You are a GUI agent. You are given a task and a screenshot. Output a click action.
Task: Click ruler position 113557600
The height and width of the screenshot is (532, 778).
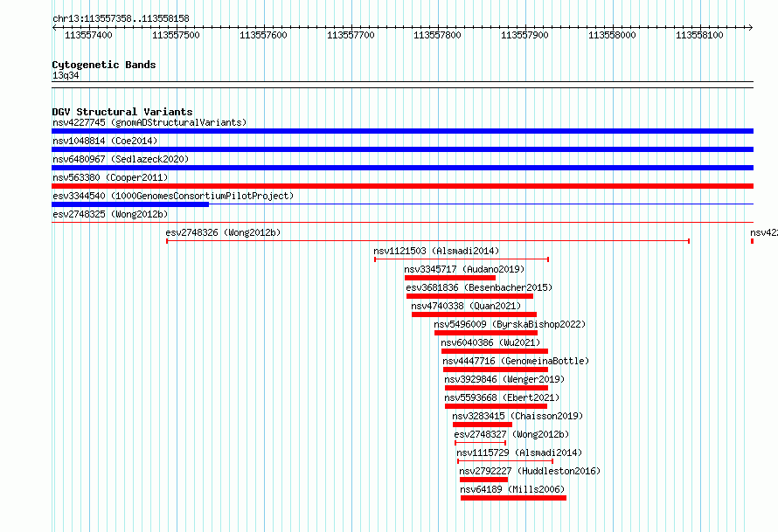(x=263, y=35)
